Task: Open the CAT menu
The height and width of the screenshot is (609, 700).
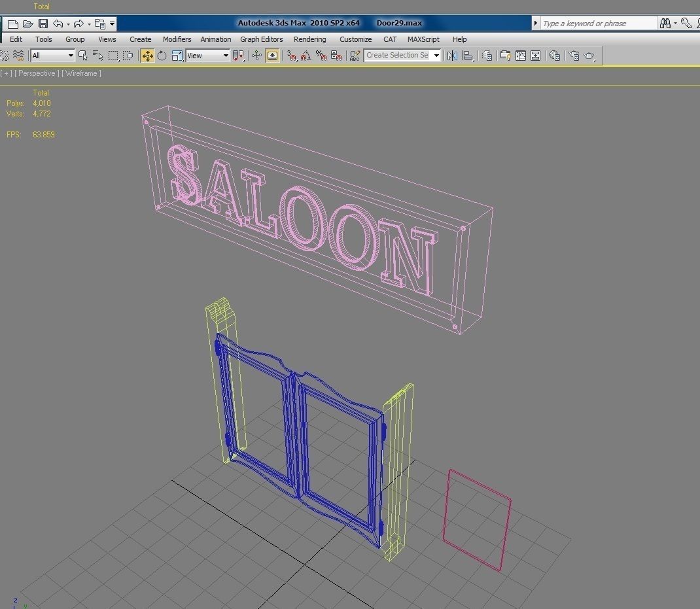Action: click(390, 39)
